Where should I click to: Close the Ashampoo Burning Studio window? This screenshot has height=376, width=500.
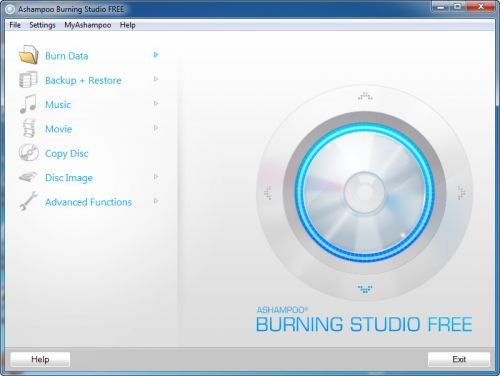(x=480, y=7)
